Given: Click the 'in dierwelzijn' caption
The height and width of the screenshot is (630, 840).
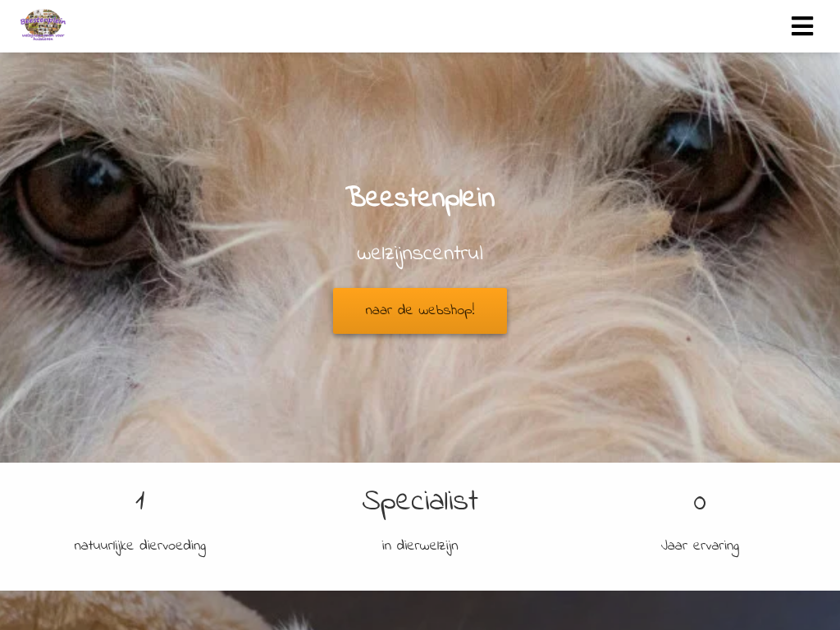Looking at the screenshot, I should (x=420, y=546).
